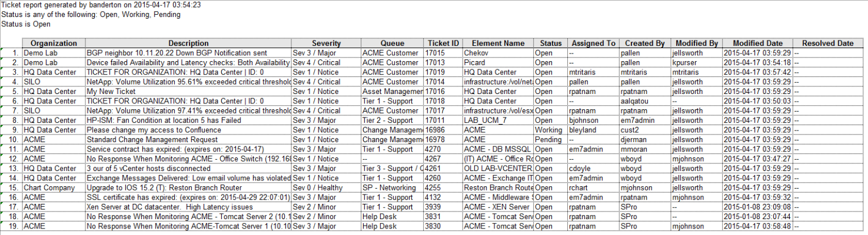
Task: Click the Assigned To column header
Action: (593, 43)
